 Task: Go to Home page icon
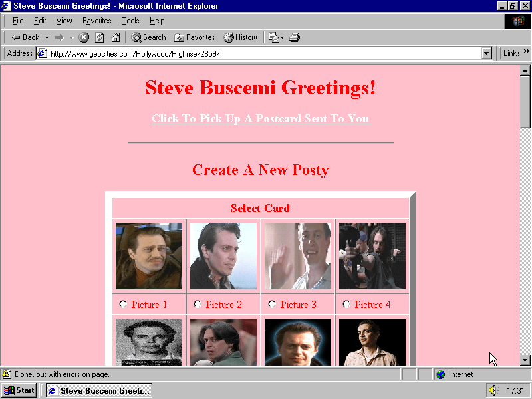click(116, 37)
